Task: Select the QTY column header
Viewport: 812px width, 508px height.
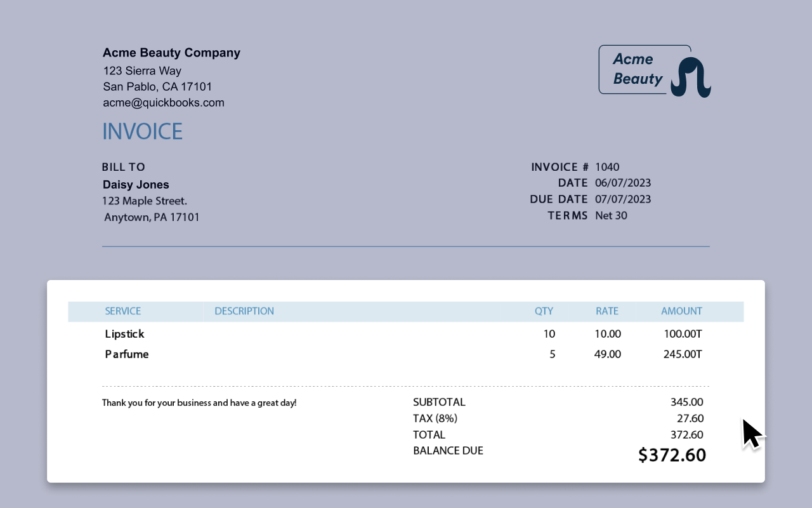Action: click(544, 311)
